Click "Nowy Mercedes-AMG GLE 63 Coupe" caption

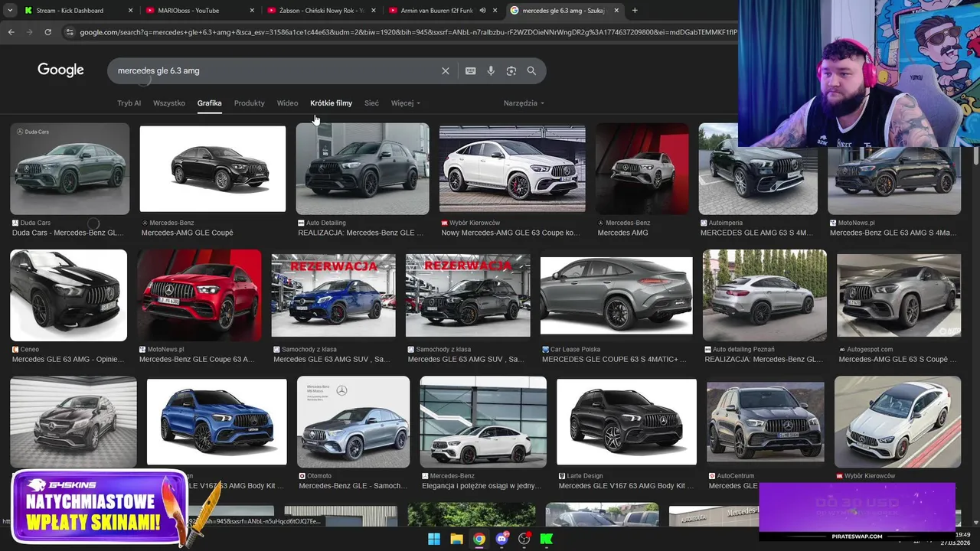(511, 233)
